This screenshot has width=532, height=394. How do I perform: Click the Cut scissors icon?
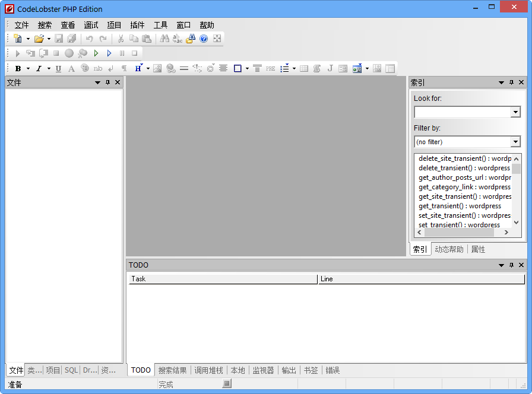[121, 39]
